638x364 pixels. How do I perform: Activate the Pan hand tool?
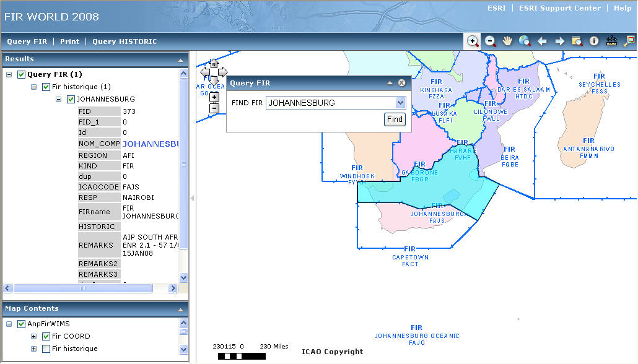(x=507, y=41)
